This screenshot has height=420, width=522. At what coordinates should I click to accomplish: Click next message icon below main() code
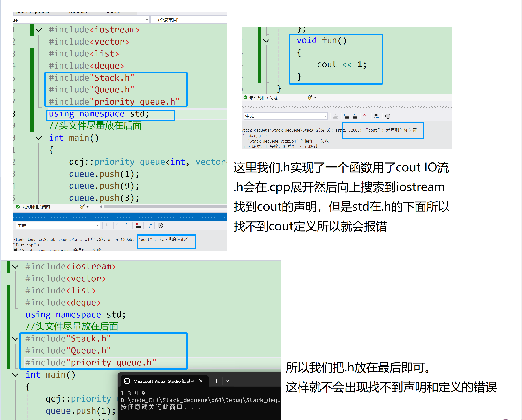127,226
